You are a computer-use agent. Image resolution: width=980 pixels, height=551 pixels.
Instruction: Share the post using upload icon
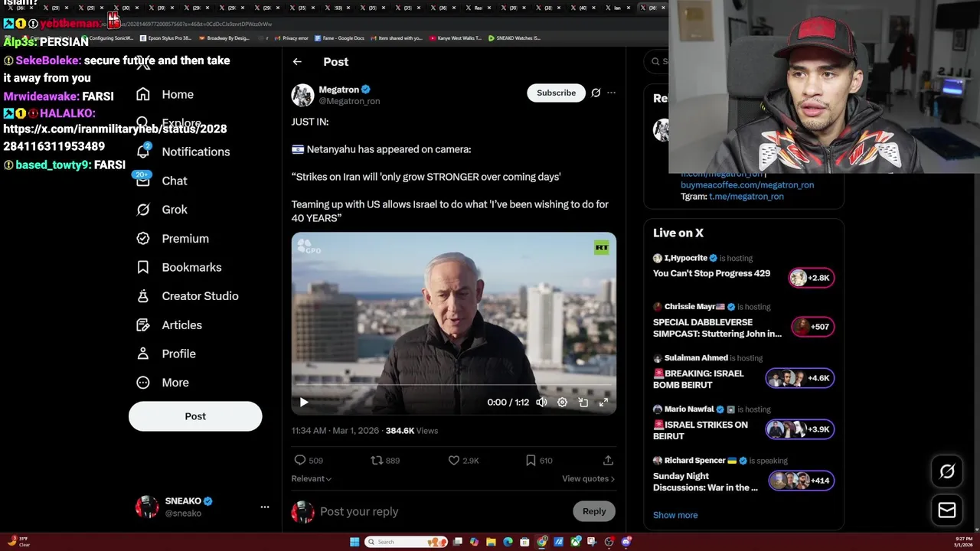pos(608,460)
